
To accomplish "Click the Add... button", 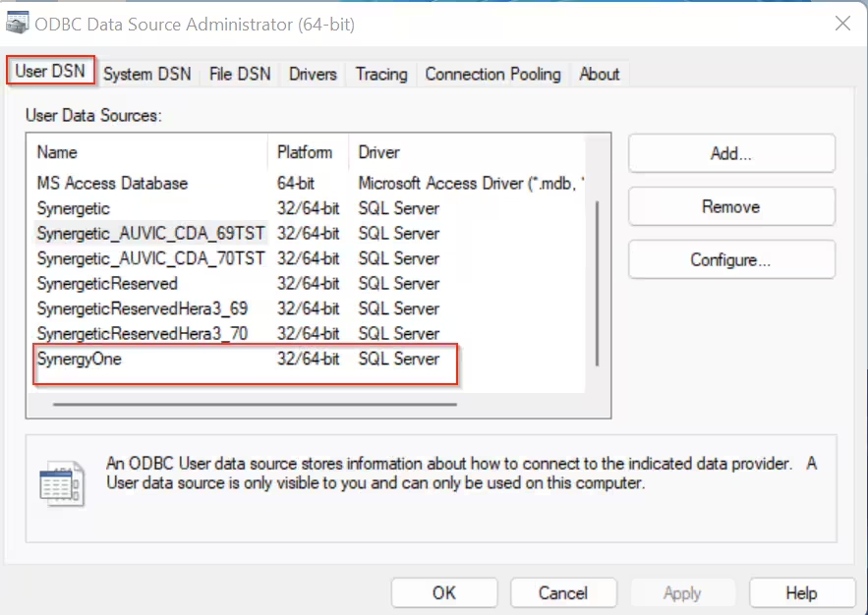I will click(731, 153).
